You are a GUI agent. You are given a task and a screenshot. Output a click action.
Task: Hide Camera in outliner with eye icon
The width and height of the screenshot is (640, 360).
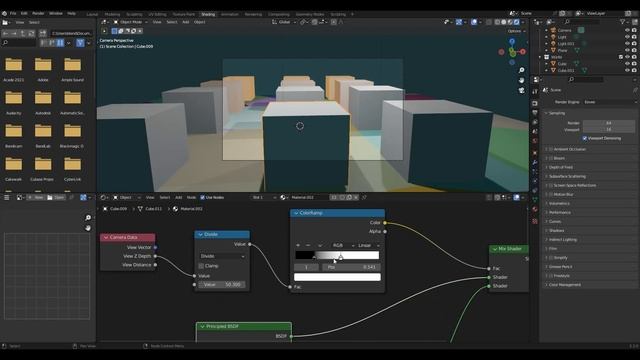[x=627, y=30]
